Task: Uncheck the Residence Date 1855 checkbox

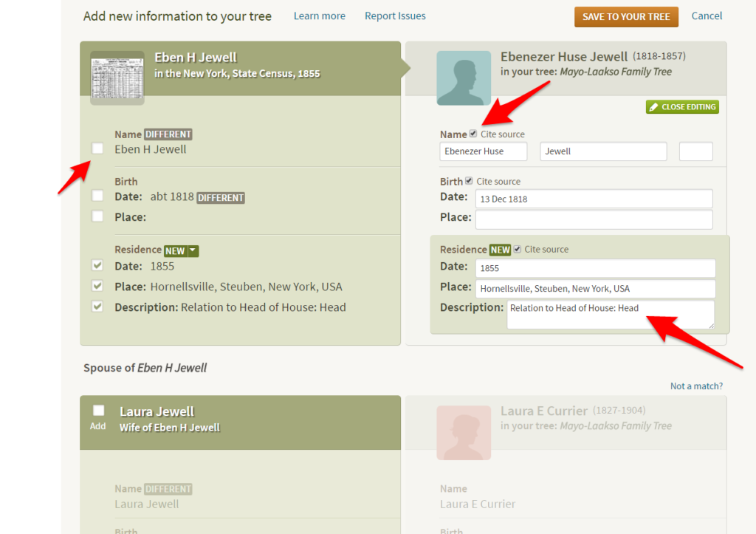Action: coord(97,265)
